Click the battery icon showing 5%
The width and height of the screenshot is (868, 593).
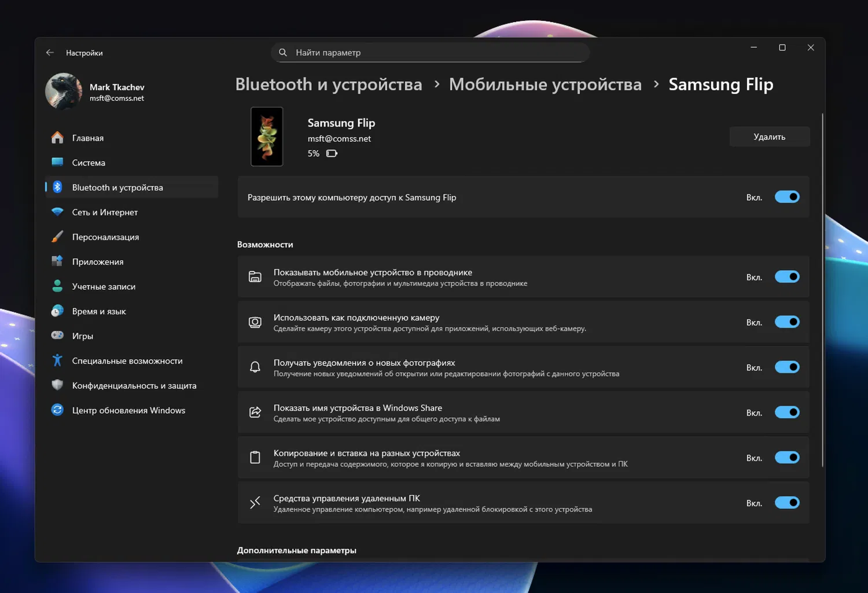point(331,153)
